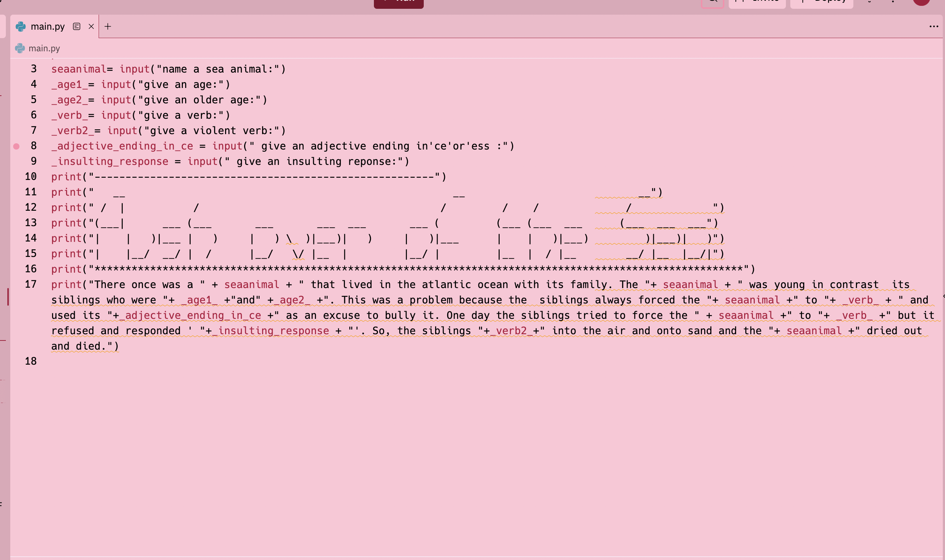Click _adjective_ending_in_ce on line 8

(122, 147)
